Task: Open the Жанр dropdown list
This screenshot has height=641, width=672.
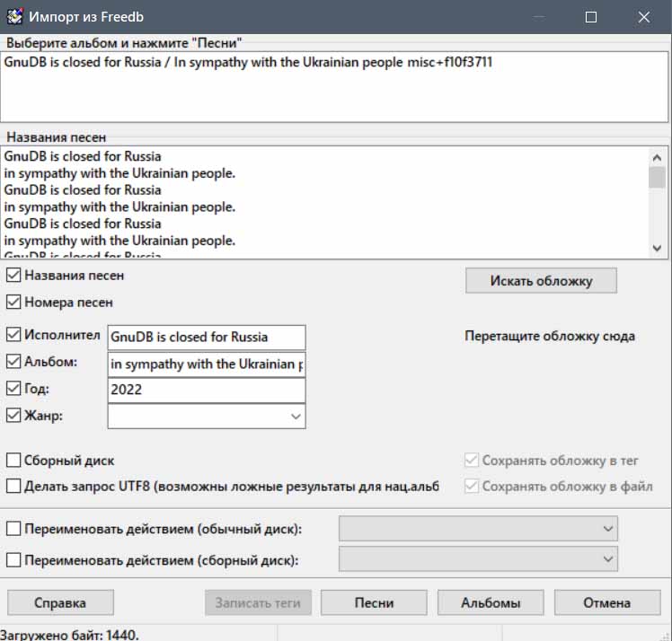Action: (x=296, y=417)
